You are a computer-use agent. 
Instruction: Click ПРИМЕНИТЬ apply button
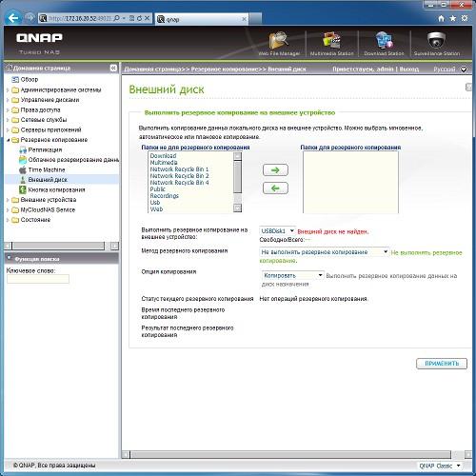click(x=442, y=364)
